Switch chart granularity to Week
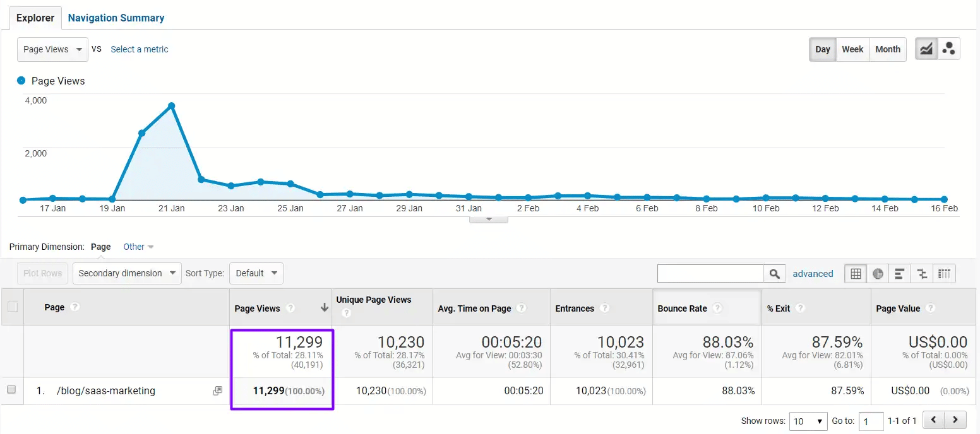The image size is (980, 434). click(x=852, y=49)
